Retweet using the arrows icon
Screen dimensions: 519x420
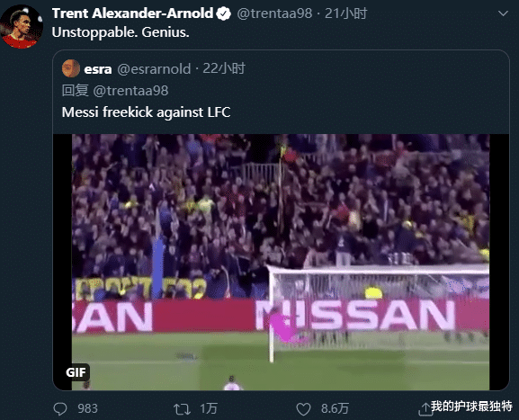pyautogui.click(x=182, y=409)
